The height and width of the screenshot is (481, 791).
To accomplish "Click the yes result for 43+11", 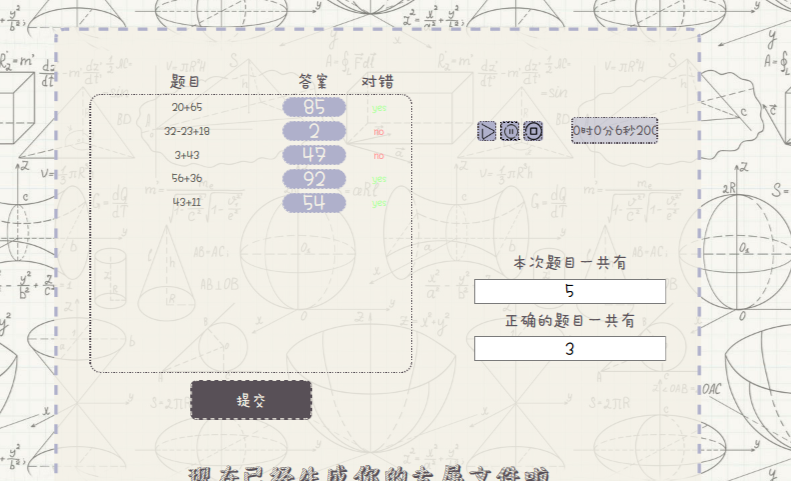I will pos(379,203).
